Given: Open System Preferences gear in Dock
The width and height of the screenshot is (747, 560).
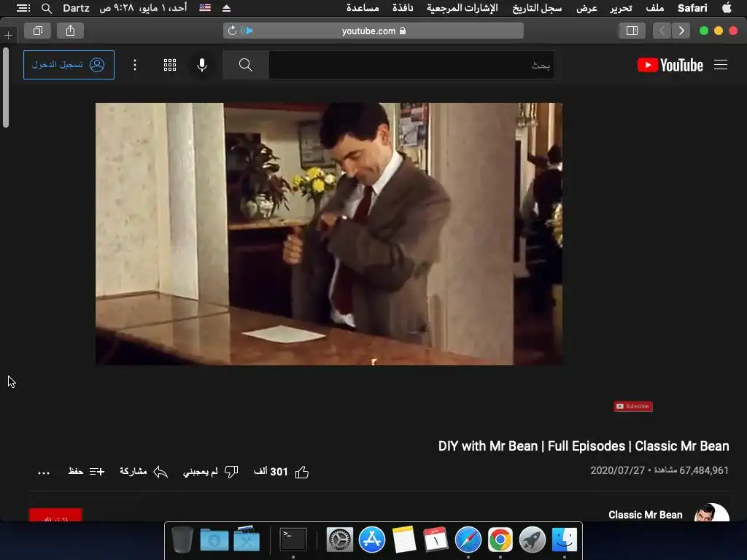Looking at the screenshot, I should (340, 540).
